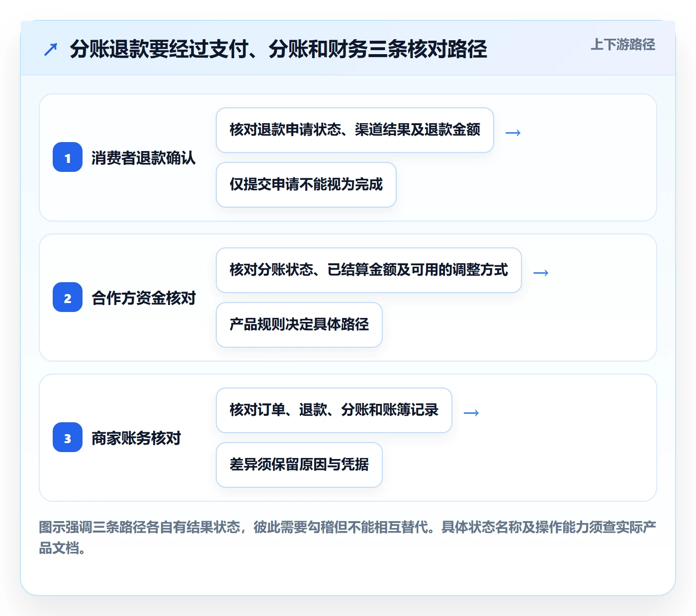Click the footnote text starting with 图示强调三条路径
Image resolution: width=696 pixels, height=616 pixels.
[348, 538]
